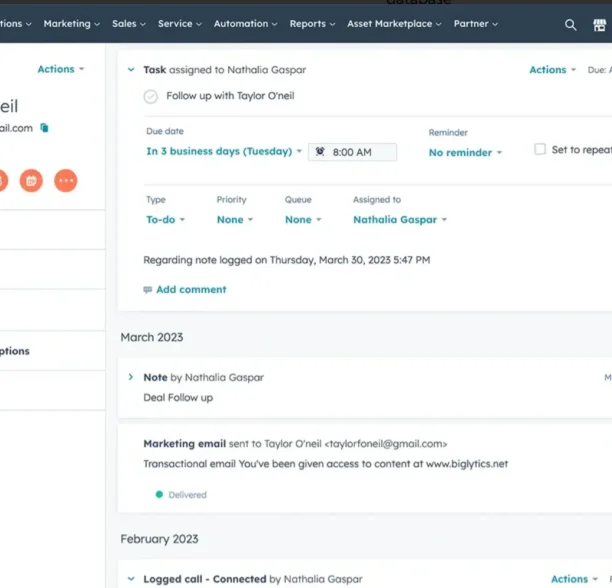
Task: Change the Assigned to Nathalia Gaspar dropdown
Action: pyautogui.click(x=400, y=220)
